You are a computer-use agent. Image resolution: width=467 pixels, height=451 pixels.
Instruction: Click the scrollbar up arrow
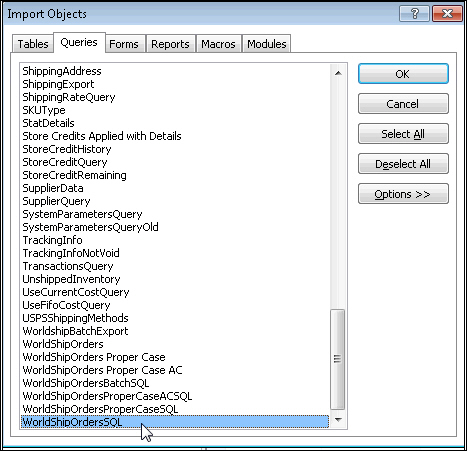(338, 73)
